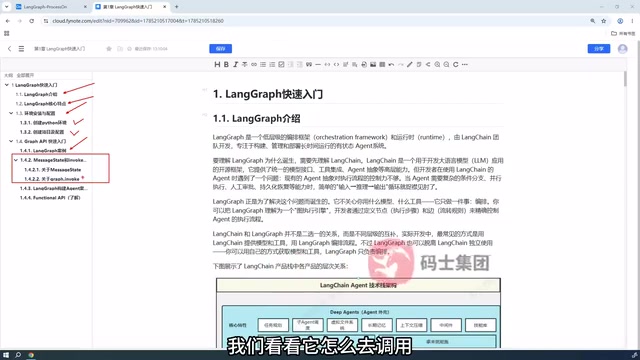Insert an ordered numbered list
Viewport: 640px width, 360px height.
[272, 64]
